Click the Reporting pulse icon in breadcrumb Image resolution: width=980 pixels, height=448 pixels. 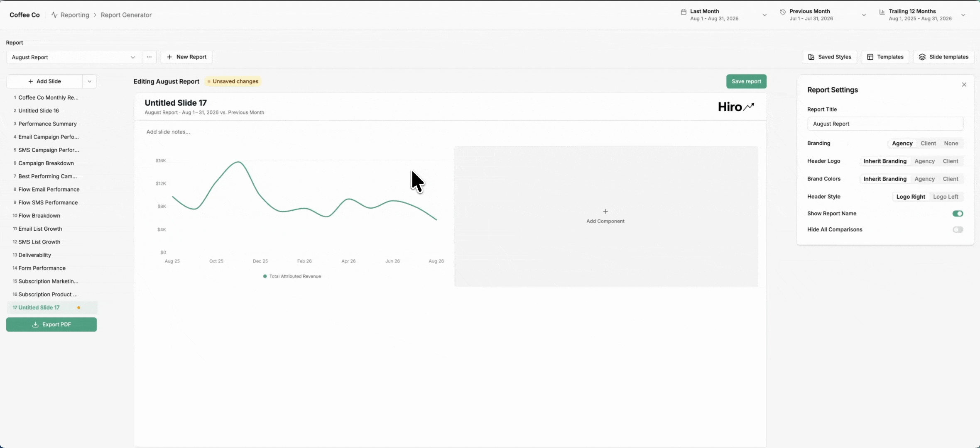pyautogui.click(x=54, y=15)
